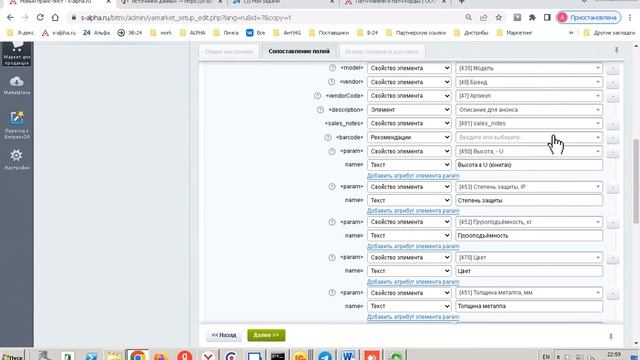Click Добавить атрибут link under Грузоподъёмность
The width and height of the screenshot is (640, 360).
click(413, 246)
